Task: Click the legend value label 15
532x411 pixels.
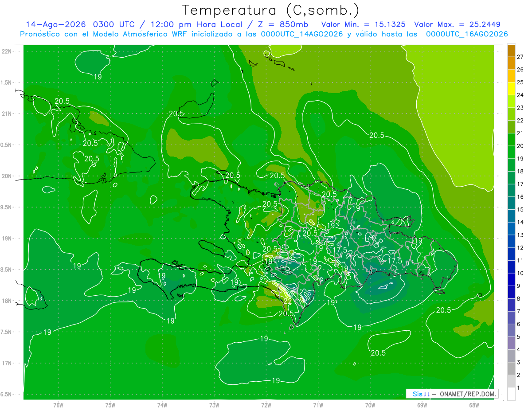Action: click(520, 209)
